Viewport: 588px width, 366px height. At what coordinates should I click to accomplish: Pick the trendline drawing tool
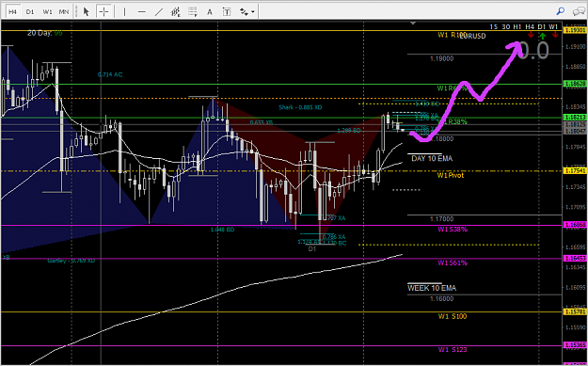(x=159, y=12)
